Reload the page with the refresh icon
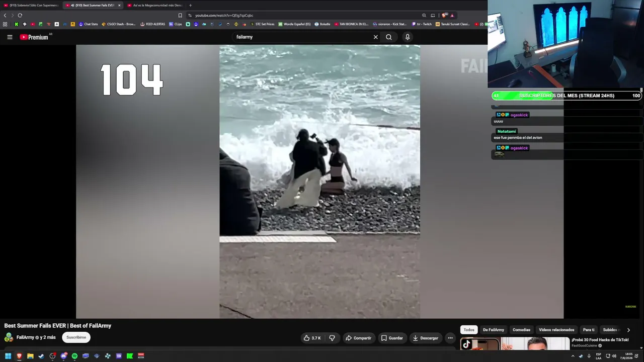Screen dimensions: 644x362 20,16
